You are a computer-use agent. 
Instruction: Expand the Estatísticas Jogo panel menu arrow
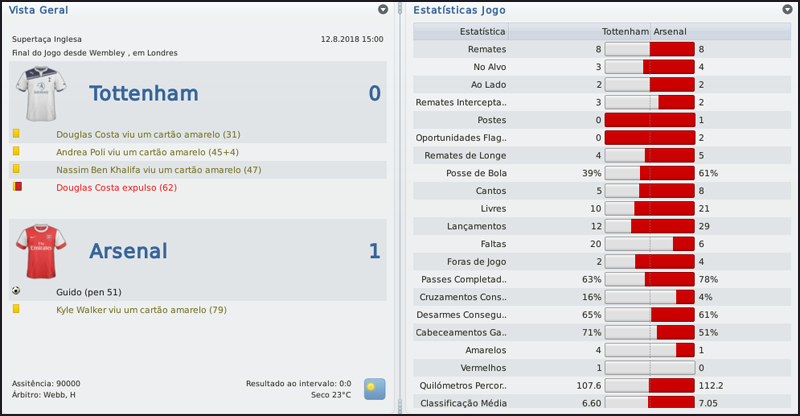[x=787, y=9]
